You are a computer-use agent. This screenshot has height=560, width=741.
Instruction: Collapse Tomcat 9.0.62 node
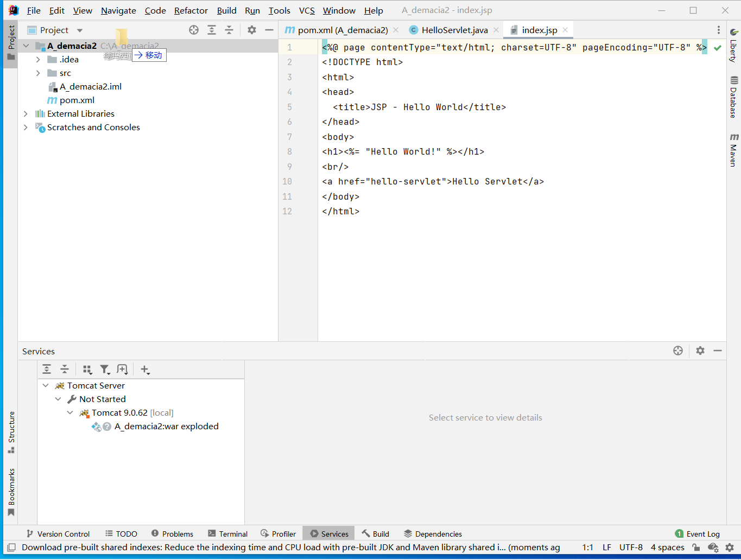pos(70,413)
